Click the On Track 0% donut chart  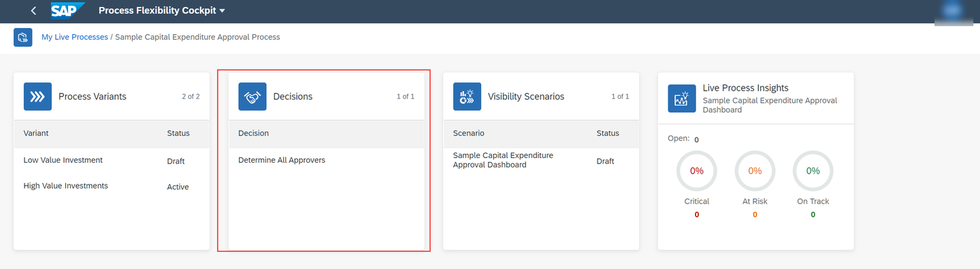(813, 171)
